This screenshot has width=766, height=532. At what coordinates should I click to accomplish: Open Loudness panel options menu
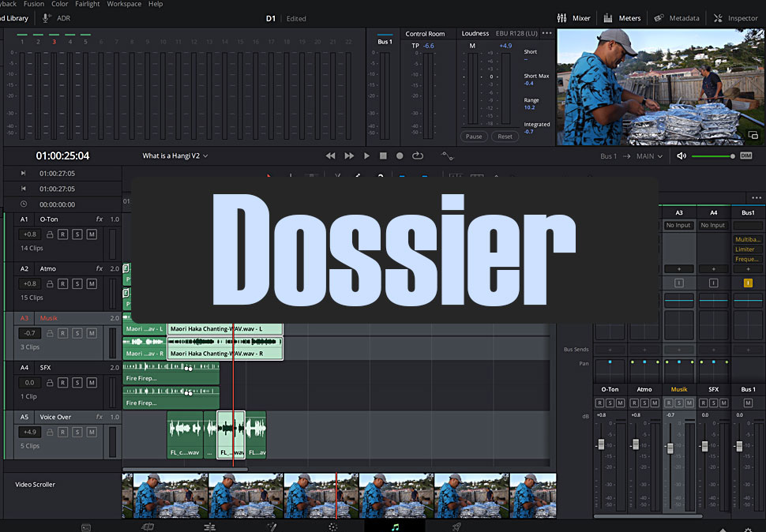[546, 34]
